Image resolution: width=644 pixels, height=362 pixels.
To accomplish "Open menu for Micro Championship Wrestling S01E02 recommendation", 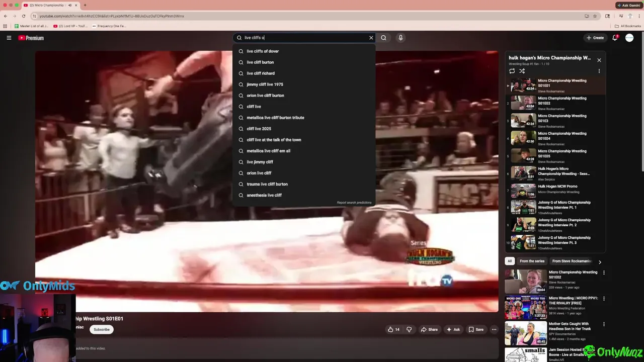I will pos(604,273).
